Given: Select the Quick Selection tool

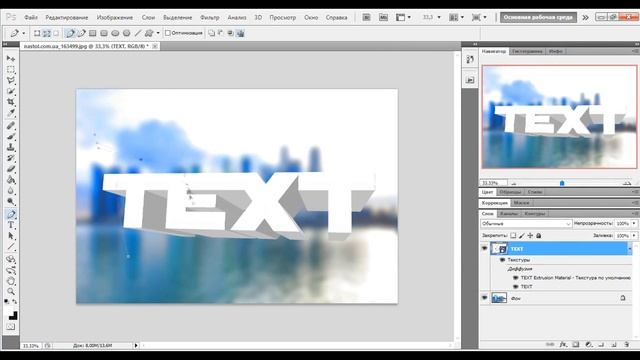Looking at the screenshot, I should point(11,91).
